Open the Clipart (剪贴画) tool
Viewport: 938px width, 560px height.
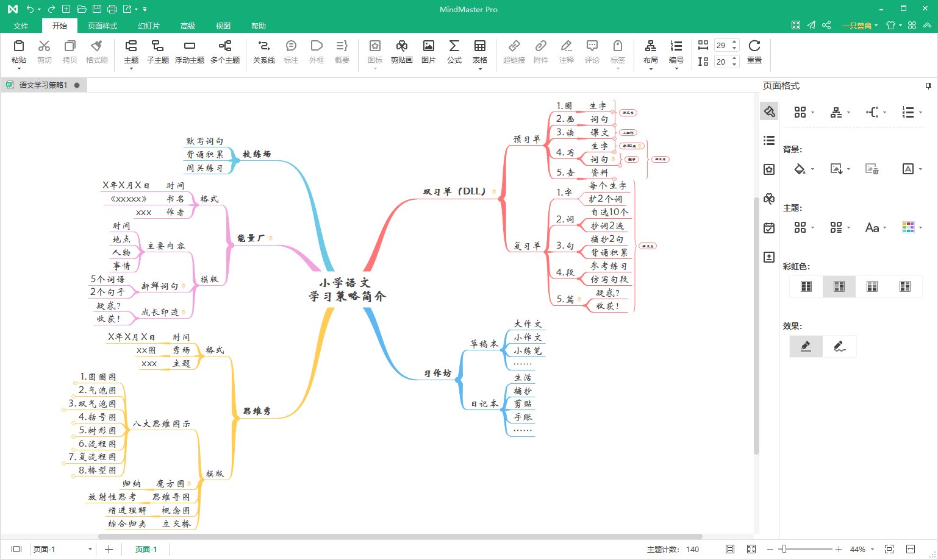pos(401,52)
